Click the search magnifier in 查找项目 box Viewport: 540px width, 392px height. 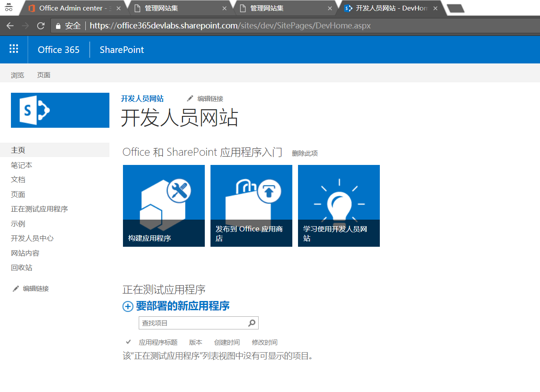[252, 322]
